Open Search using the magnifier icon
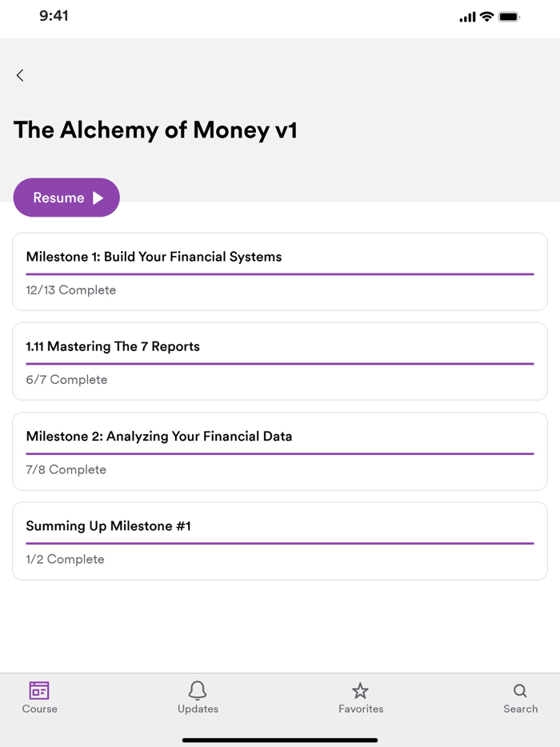Screen dimensions: 560x747 pos(520,691)
